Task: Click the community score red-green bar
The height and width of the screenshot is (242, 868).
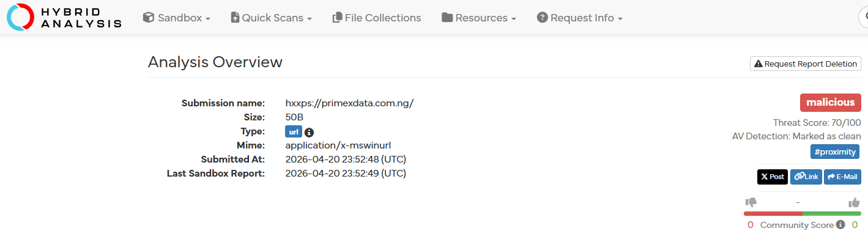Action: [x=803, y=213]
